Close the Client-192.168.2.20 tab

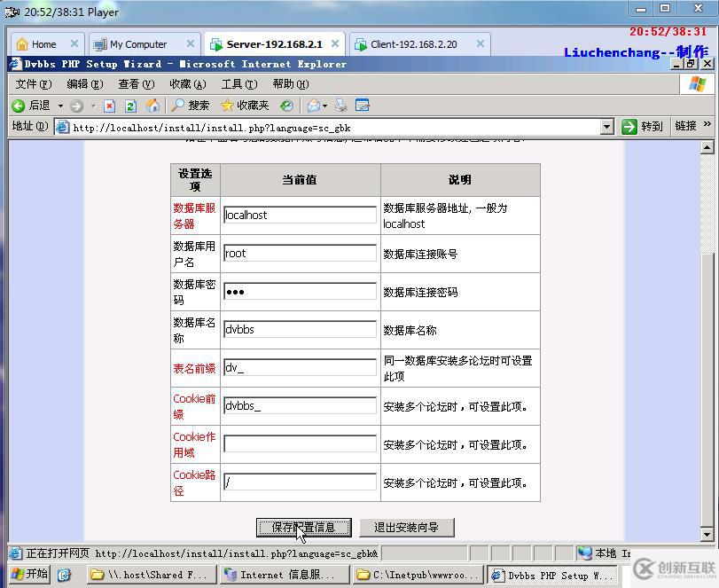(x=481, y=43)
